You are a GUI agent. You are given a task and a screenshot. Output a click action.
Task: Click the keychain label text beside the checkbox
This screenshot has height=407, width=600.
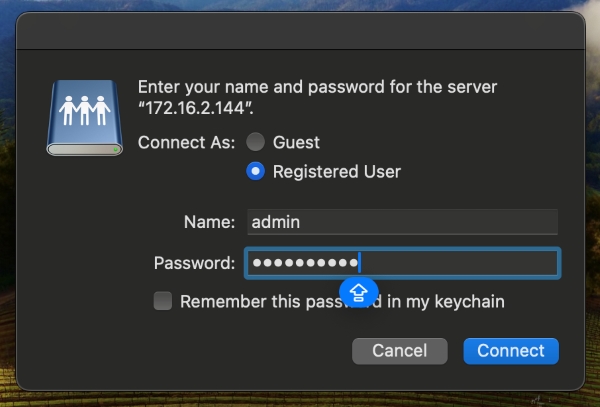coord(342,301)
